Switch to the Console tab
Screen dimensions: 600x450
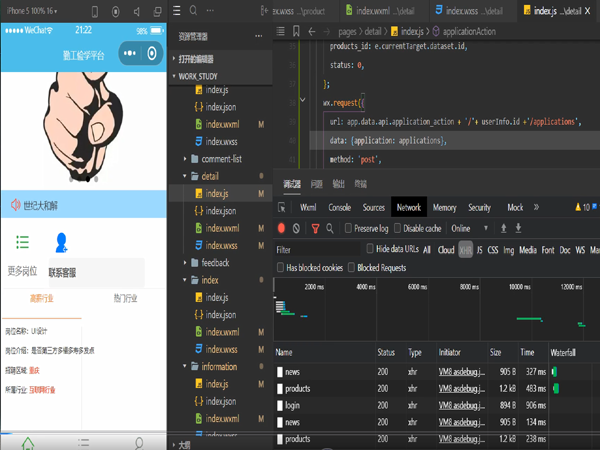pos(339,207)
